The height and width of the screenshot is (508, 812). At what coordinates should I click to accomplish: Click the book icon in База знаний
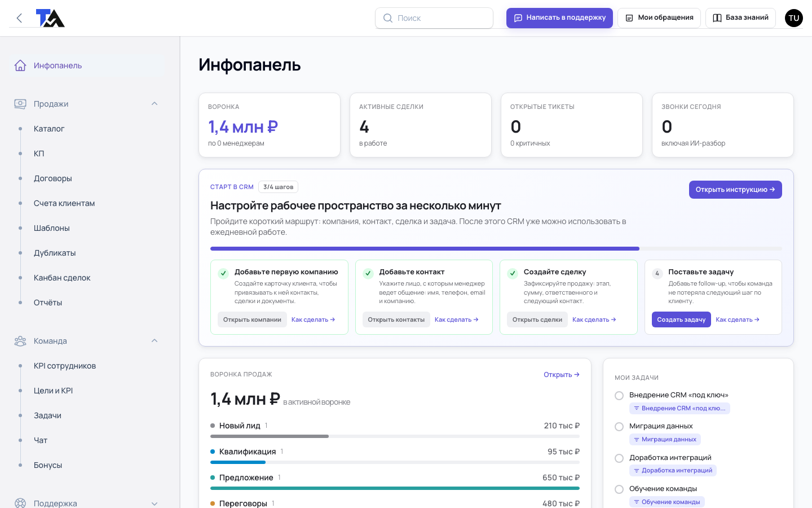(717, 18)
